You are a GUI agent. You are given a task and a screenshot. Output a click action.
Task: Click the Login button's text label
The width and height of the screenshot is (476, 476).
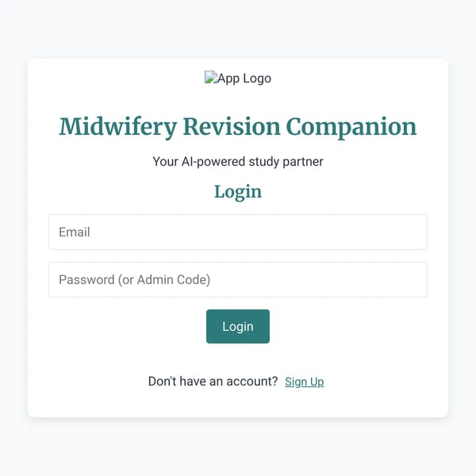[x=238, y=327]
